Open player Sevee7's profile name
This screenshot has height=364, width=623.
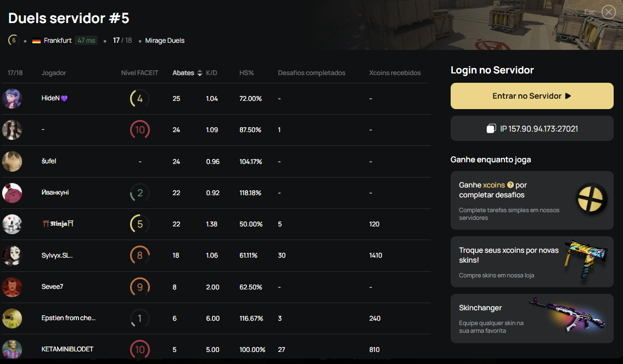click(x=52, y=287)
